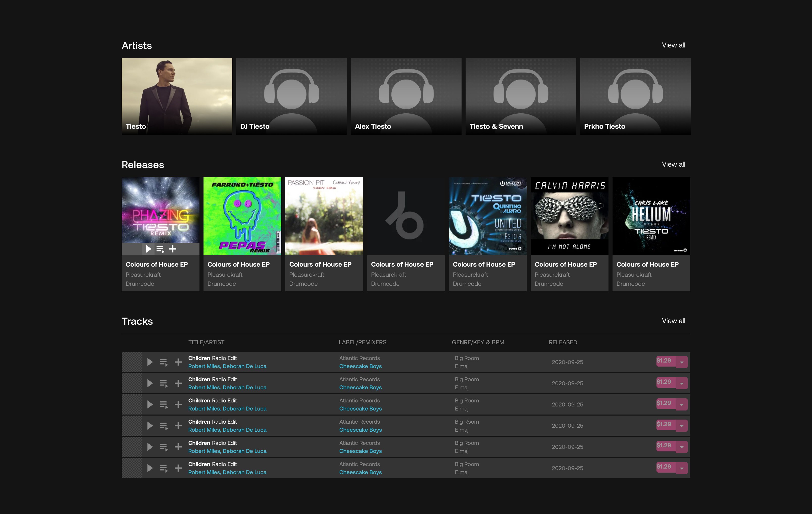Screen dimensions: 812x514
Task: Open the Prkho Tiesto artist card
Action: [x=636, y=96]
